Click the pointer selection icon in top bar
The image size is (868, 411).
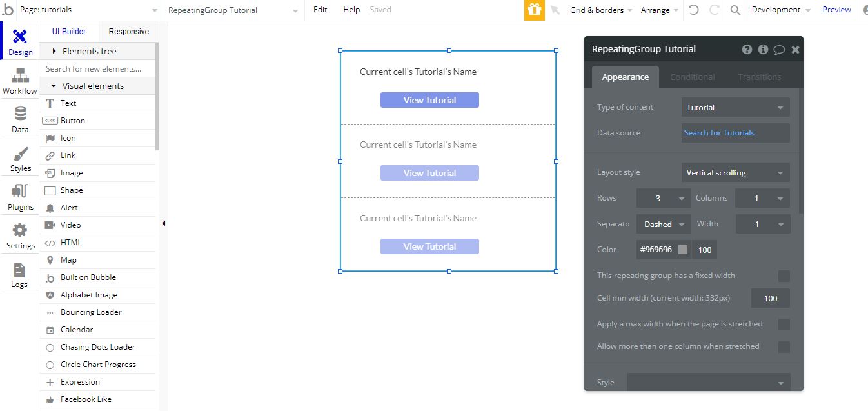[x=555, y=10]
